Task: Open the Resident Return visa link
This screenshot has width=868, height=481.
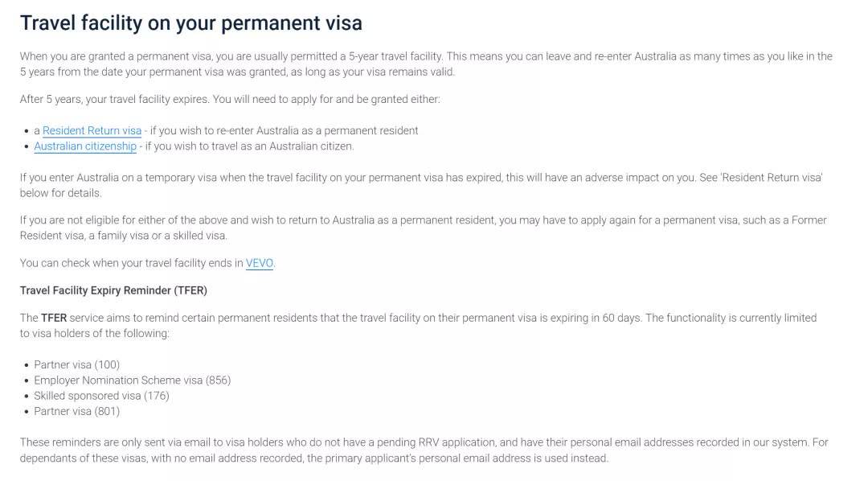Action: (92, 131)
